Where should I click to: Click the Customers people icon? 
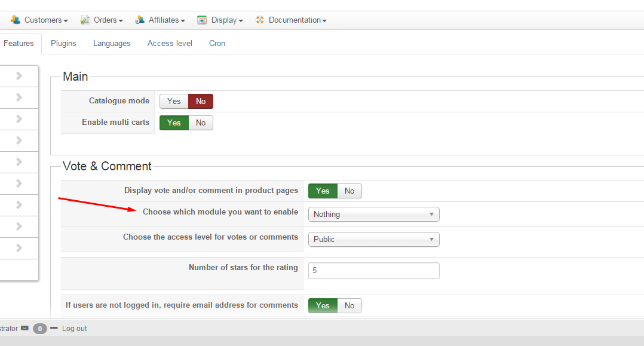coord(16,20)
